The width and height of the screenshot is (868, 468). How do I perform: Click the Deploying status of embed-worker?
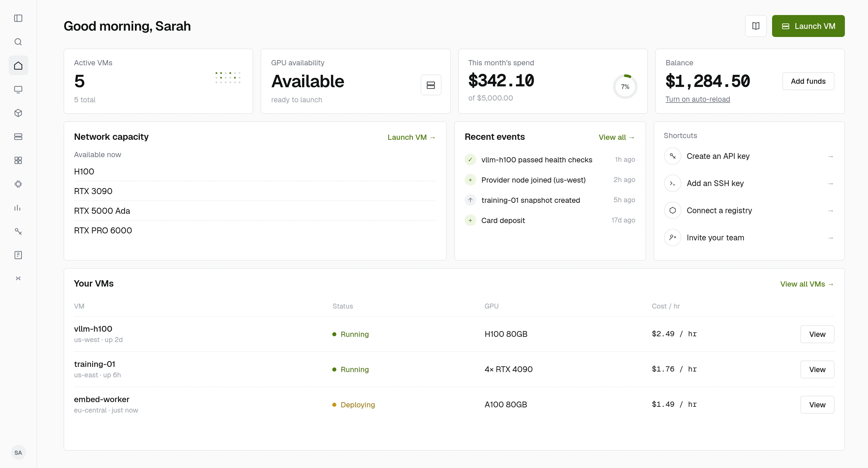[353, 405]
